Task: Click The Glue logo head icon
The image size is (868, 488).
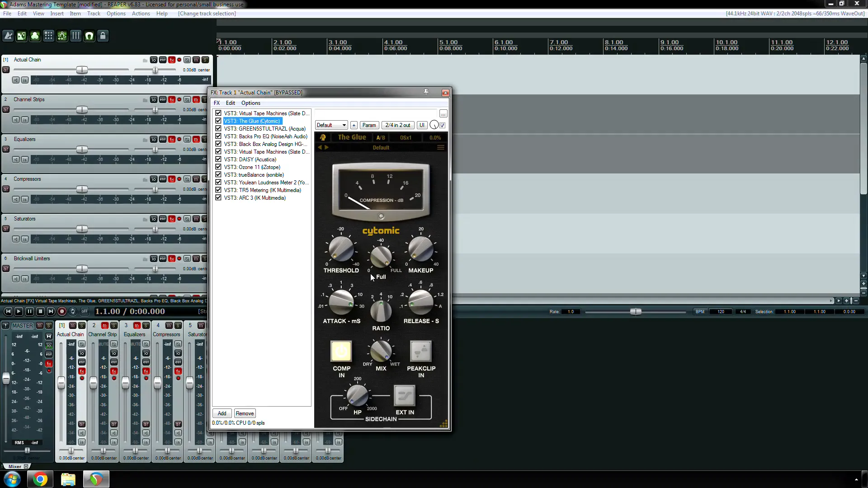Action: (x=323, y=137)
